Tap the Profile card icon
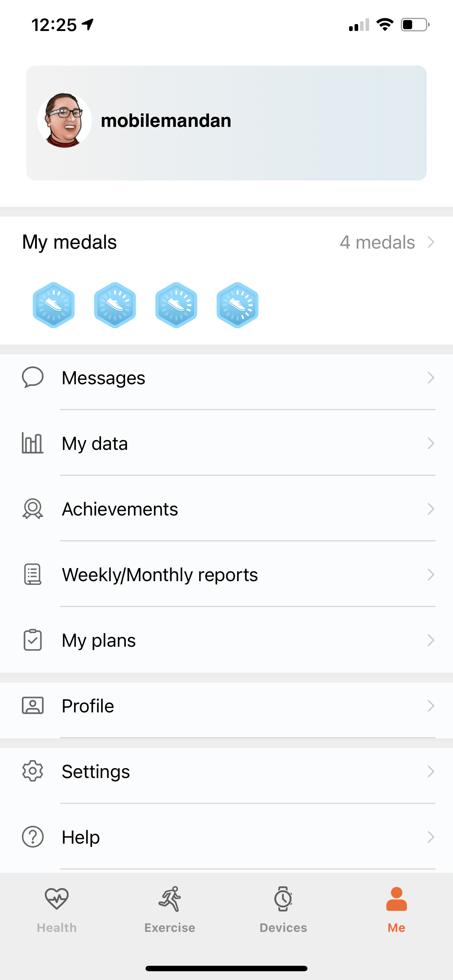 tap(33, 706)
